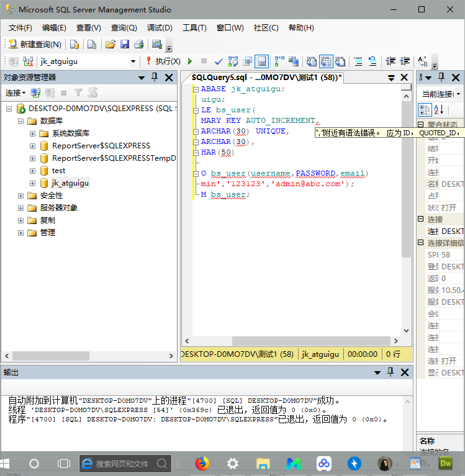Image resolution: width=465 pixels, height=476 pixels.
Task: Expand the 管理 folder
Action: (x=20, y=233)
